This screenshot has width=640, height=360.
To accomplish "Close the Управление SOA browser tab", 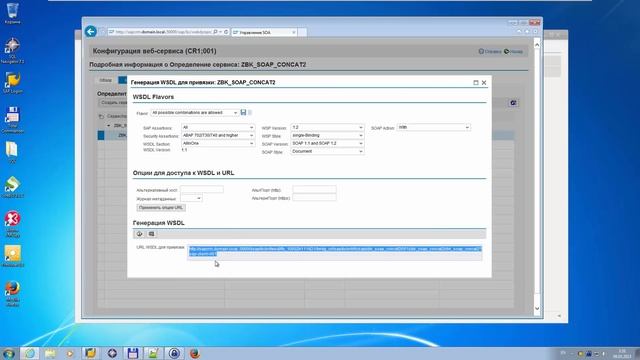I will (293, 32).
